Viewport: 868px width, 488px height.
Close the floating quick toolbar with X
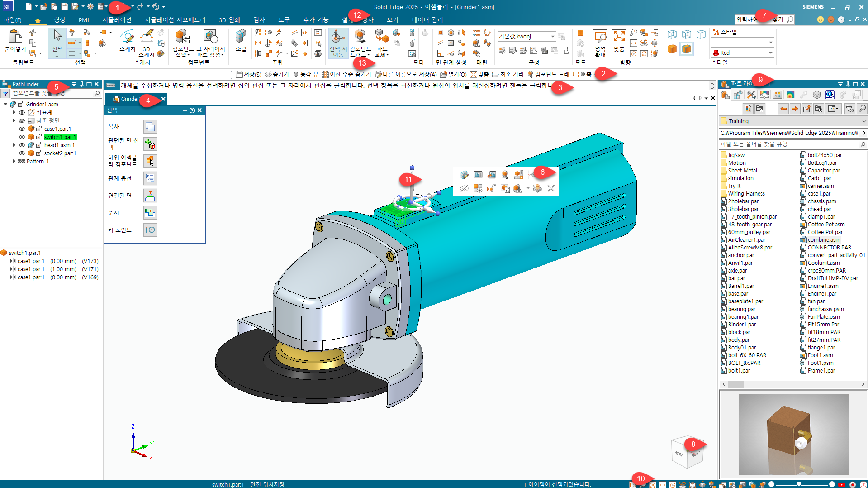(551, 188)
